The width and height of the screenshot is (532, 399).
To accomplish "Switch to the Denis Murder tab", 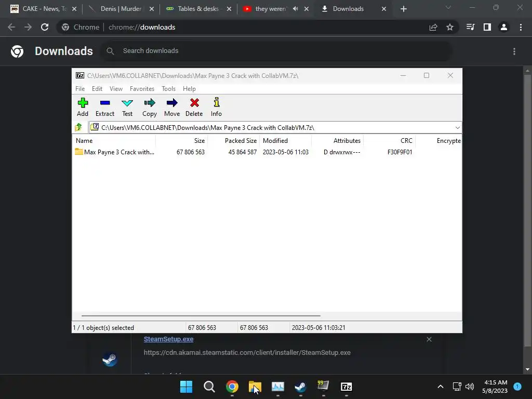I will [x=121, y=9].
